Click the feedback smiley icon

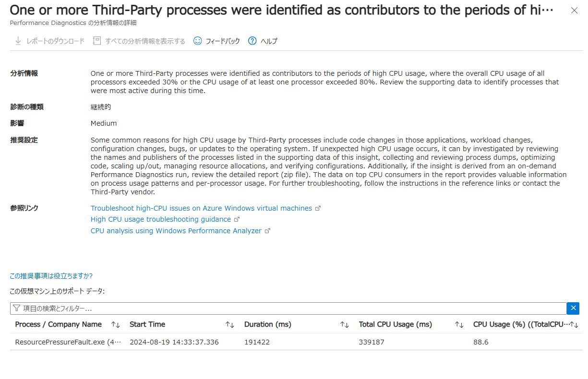click(197, 41)
